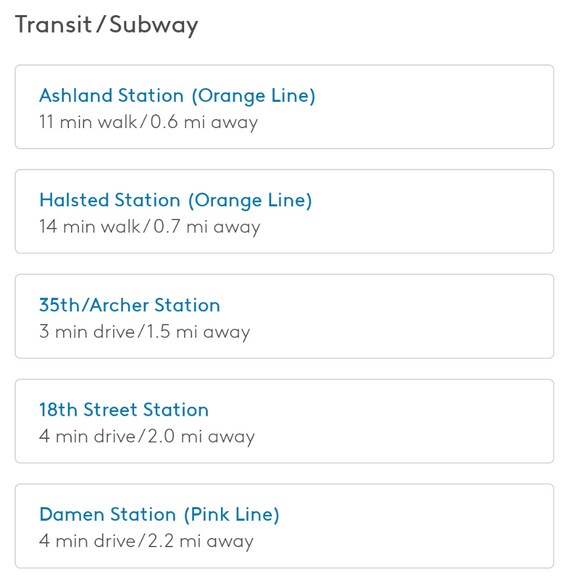Click '(Orange Line)' label next to Halsted Station
Viewport: 568px width, 588px height.
click(250, 201)
